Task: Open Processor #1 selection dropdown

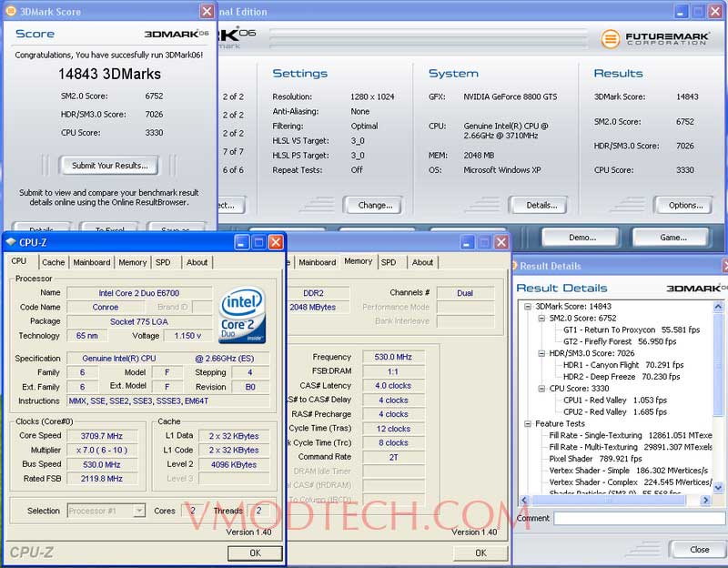Action: point(106,511)
